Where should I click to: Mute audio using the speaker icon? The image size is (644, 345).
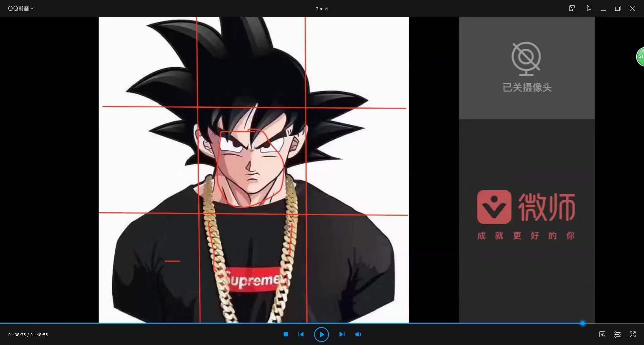(358, 334)
